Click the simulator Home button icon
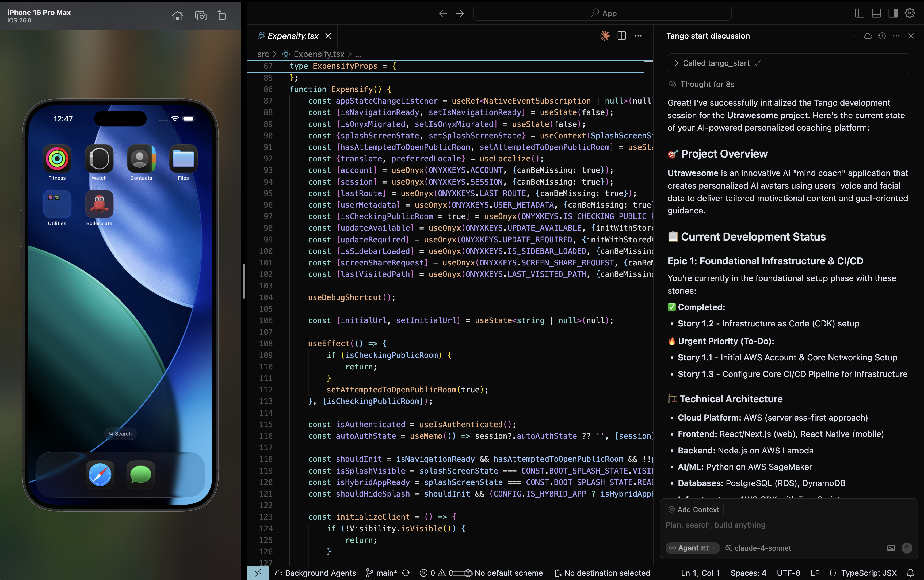 [177, 15]
